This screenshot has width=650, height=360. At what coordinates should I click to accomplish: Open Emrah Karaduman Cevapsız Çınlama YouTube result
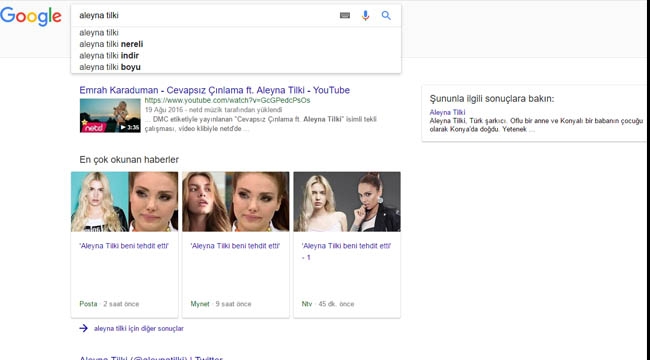(214, 90)
